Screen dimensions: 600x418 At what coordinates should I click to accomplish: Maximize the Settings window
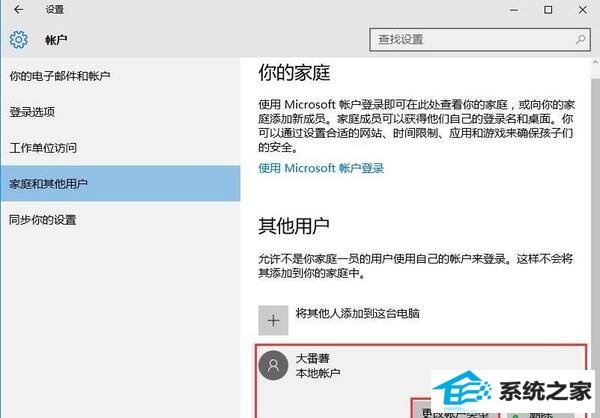click(x=548, y=10)
